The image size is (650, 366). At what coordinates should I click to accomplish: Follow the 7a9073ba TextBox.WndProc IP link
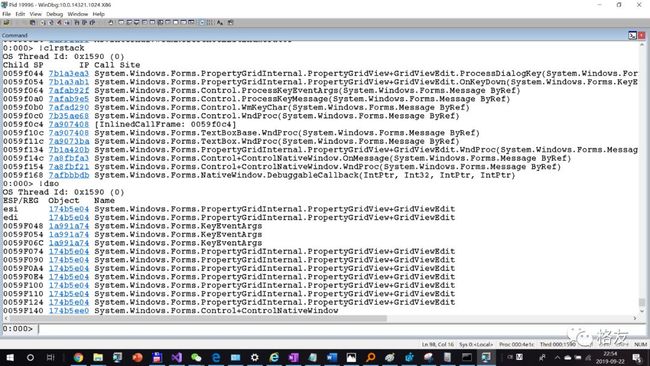[69, 141]
